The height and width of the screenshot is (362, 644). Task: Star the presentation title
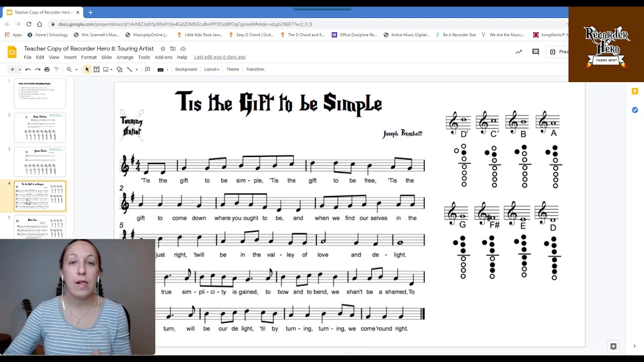click(163, 49)
